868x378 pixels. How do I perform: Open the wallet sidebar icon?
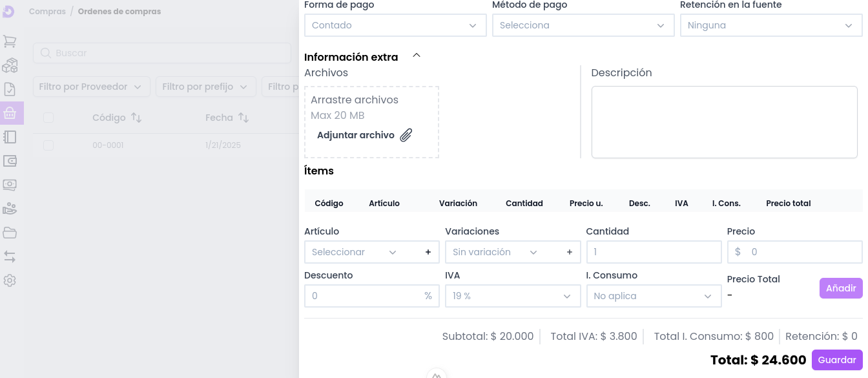(10, 161)
